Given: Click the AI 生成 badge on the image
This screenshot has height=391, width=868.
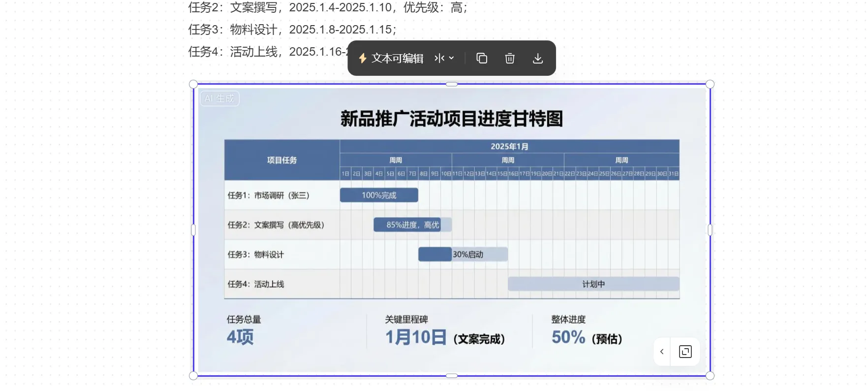Looking at the screenshot, I should [x=219, y=98].
